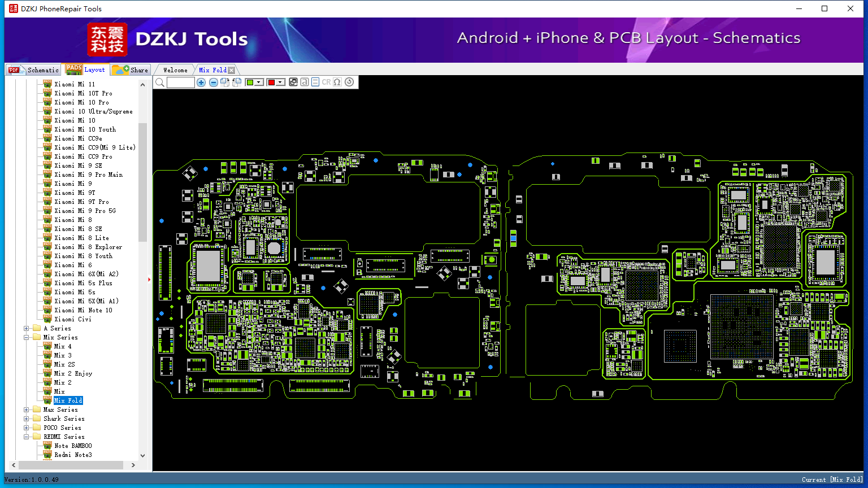Toggle the blue stacked-bars layer icon
Image resolution: width=868 pixels, height=488 pixels.
click(315, 82)
